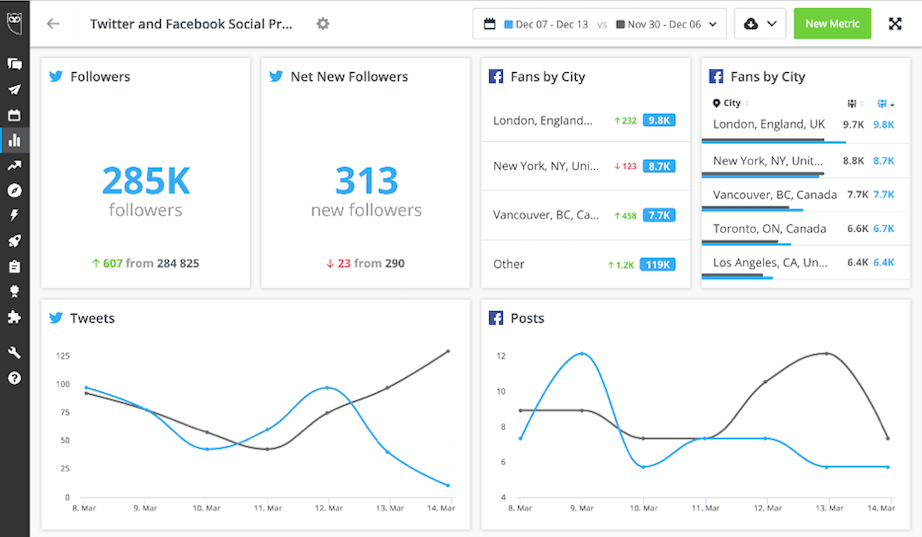This screenshot has width=922, height=537.
Task: Open the puzzle piece App Directory icon
Action: [x=14, y=317]
